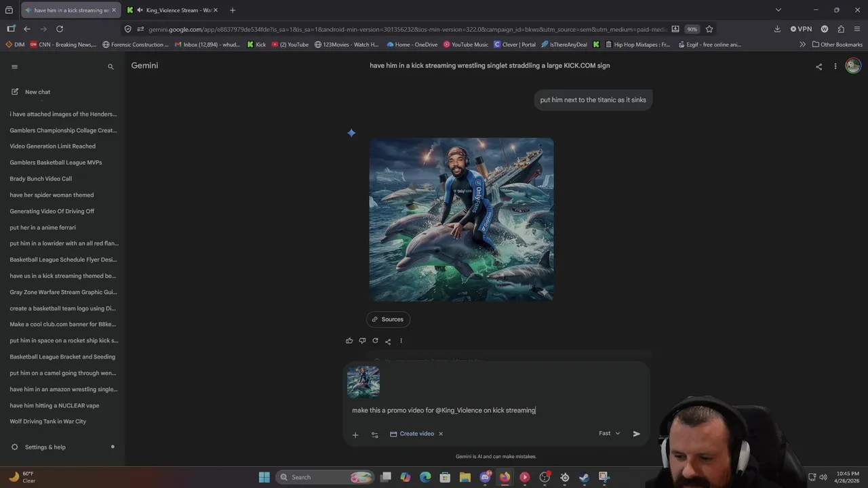
Task: Give the response a thumbs down
Action: point(362,341)
